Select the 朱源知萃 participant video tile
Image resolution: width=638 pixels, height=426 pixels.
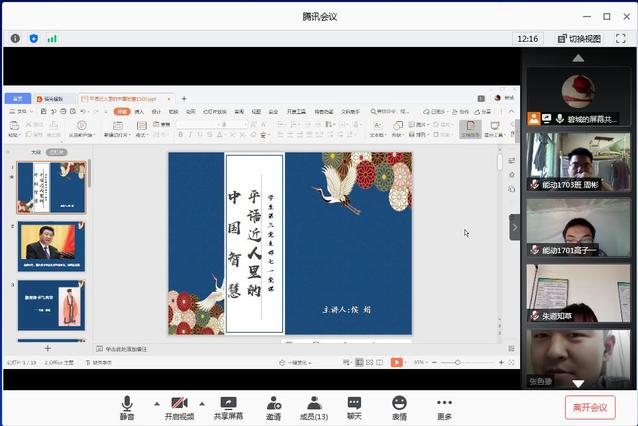coord(578,292)
